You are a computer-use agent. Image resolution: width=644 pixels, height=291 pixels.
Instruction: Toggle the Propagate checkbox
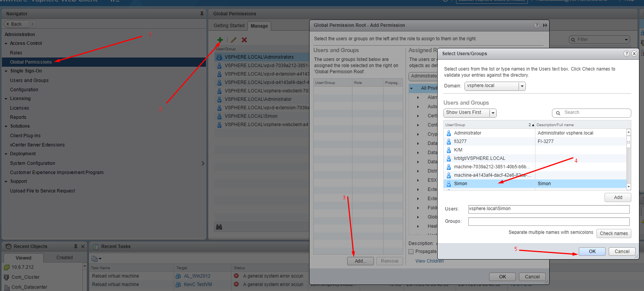coord(411,252)
